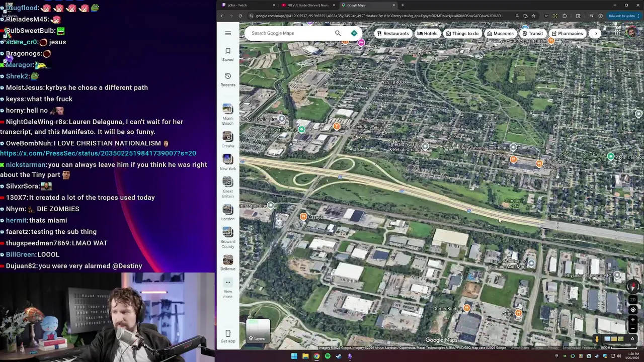Open File Explorer from taskbar
Screen dimensions: 644x362
point(305,356)
